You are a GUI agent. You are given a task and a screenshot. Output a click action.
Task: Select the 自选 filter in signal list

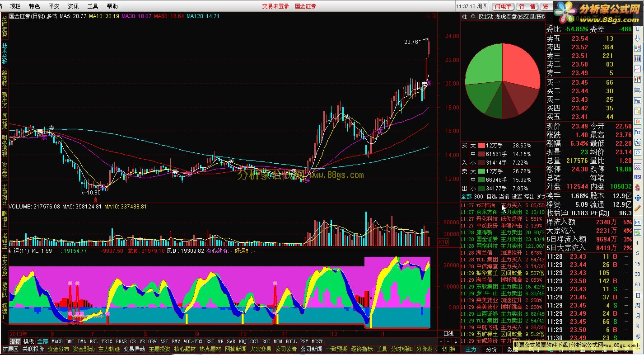(491, 197)
